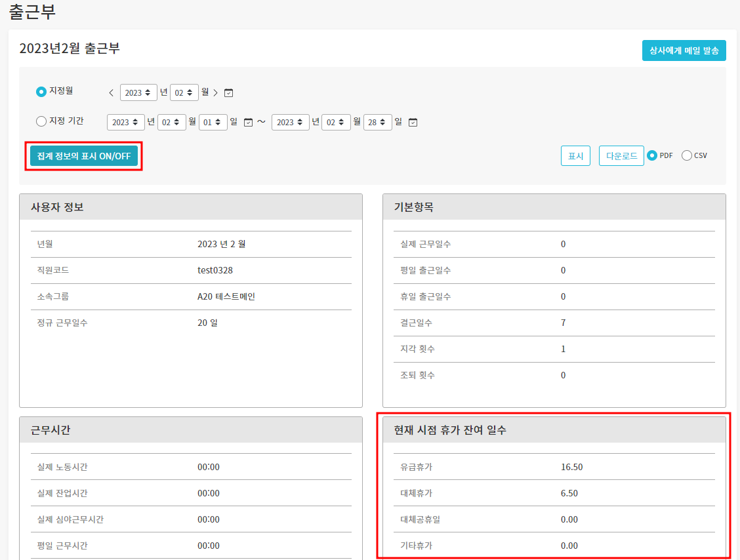Go to next month with right chevron
This screenshot has width=740, height=560.
(x=215, y=92)
